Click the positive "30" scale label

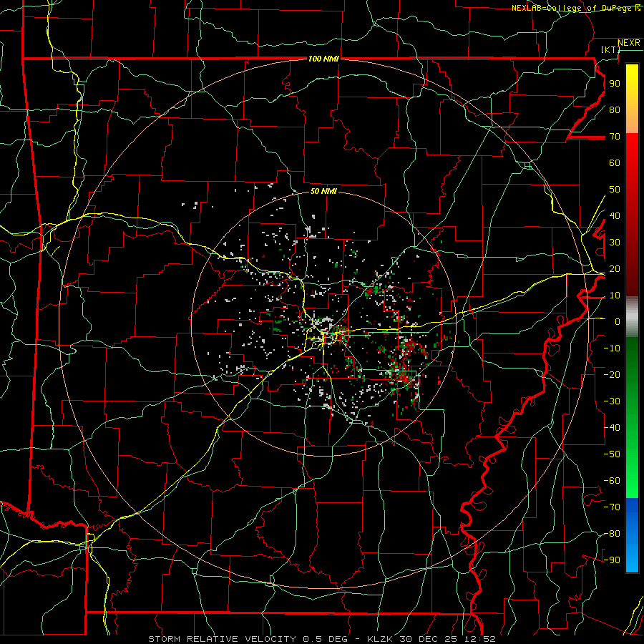pos(615,243)
